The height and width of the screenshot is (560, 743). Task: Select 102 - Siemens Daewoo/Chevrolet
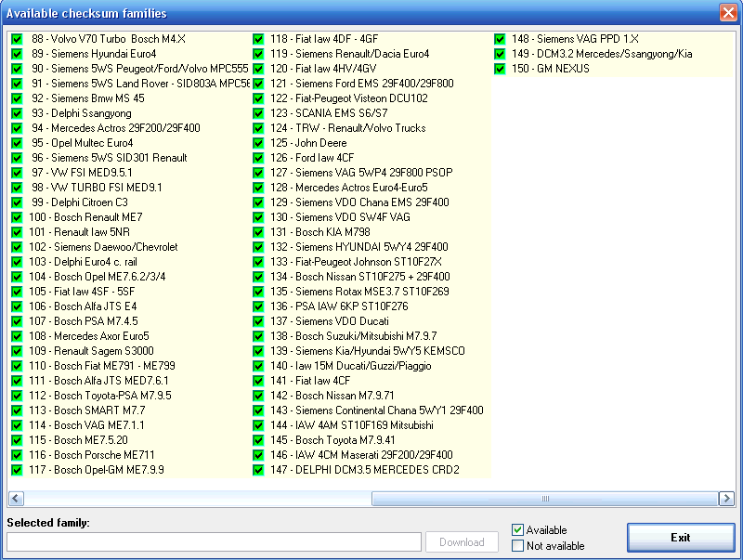point(103,247)
